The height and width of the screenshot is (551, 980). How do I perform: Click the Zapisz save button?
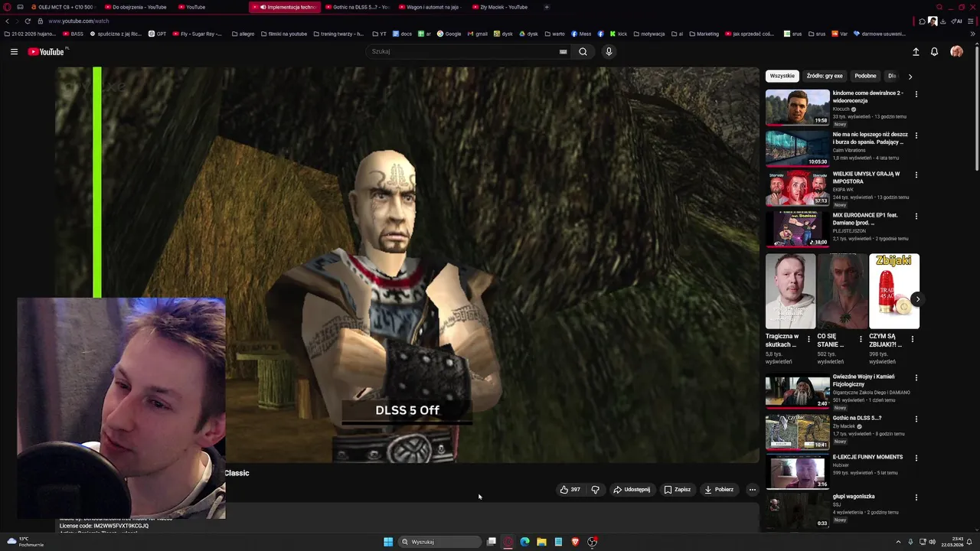(x=677, y=490)
